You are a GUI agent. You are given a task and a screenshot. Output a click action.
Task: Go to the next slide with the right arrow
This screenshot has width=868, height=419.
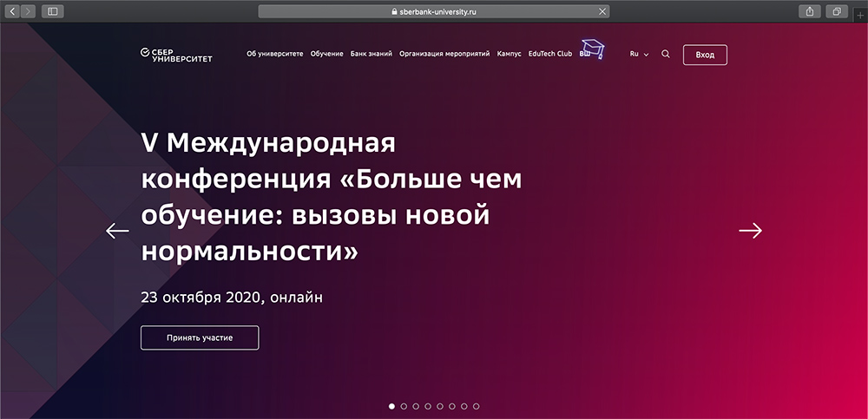(x=750, y=230)
